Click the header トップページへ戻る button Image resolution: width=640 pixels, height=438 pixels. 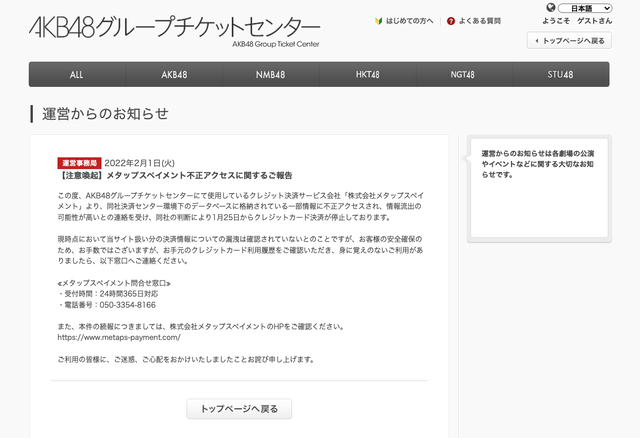click(569, 40)
